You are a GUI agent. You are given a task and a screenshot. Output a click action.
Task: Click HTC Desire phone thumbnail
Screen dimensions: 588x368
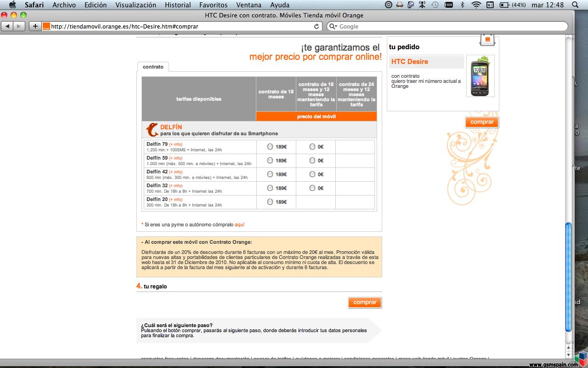[480, 76]
